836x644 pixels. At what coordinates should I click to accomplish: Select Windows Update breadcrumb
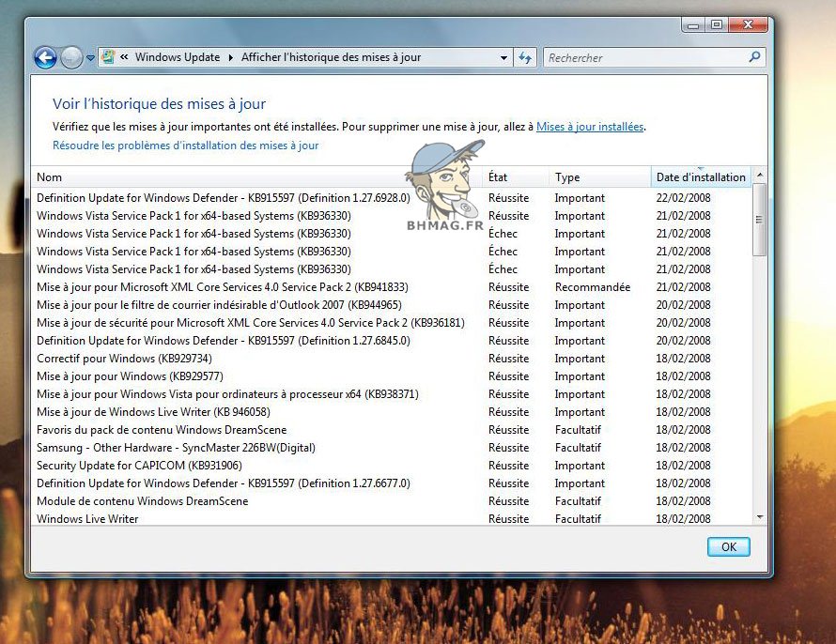(177, 57)
